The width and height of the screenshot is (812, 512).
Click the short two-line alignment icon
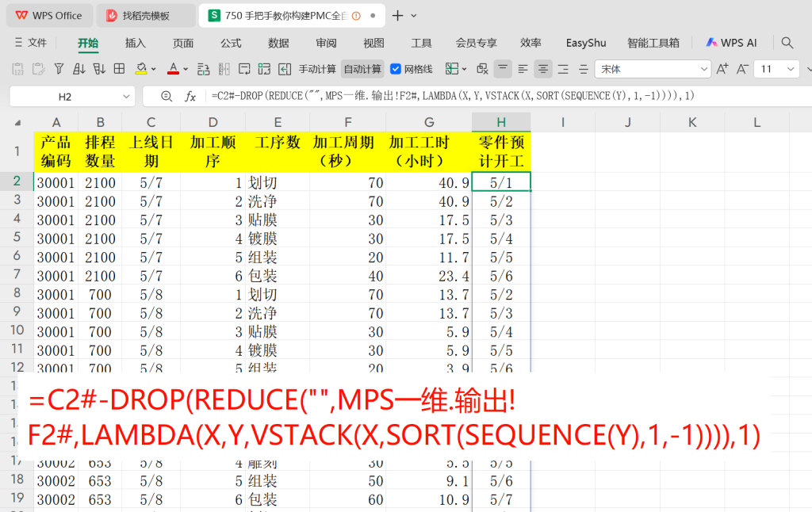[x=583, y=69]
